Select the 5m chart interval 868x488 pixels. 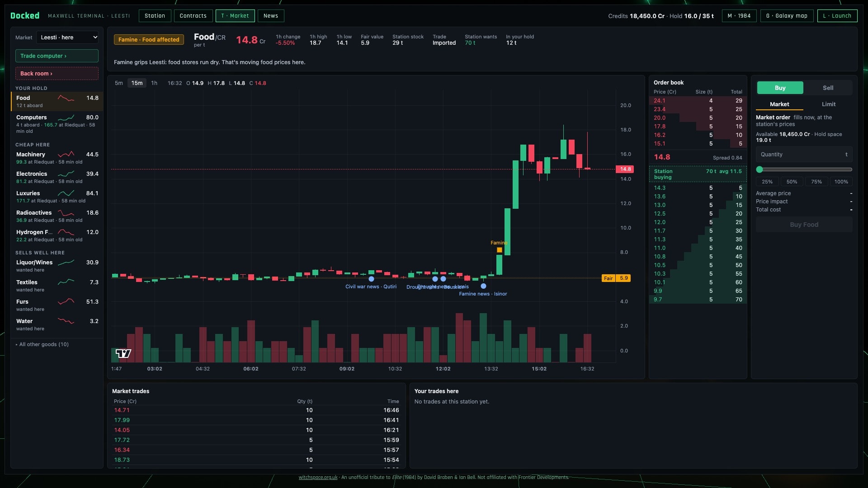coord(119,83)
